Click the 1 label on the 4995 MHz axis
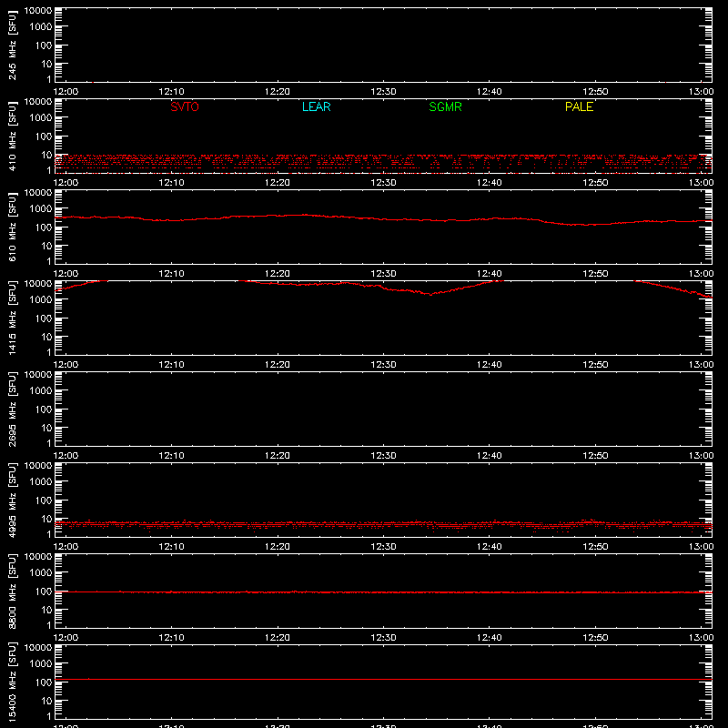This screenshot has width=728, height=728. click(49, 534)
